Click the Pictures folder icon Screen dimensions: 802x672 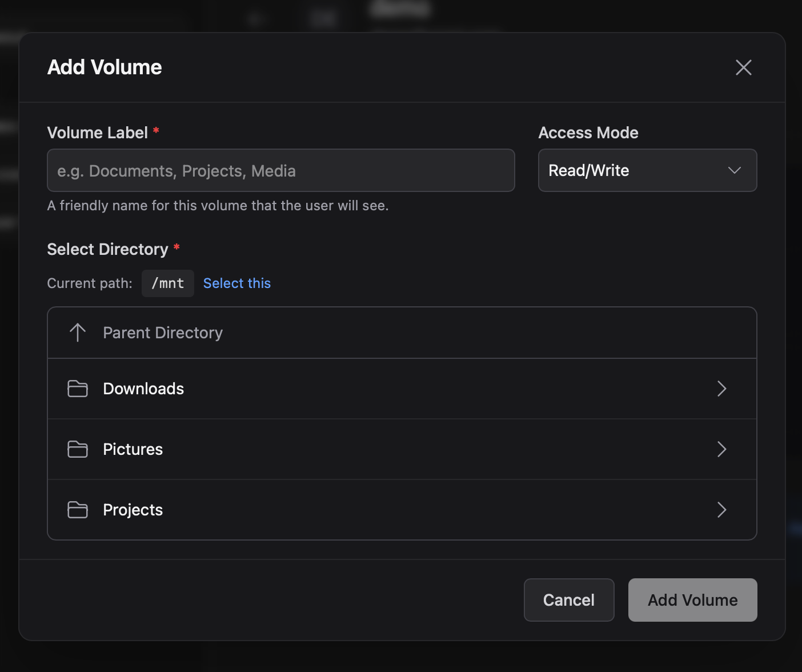(78, 449)
